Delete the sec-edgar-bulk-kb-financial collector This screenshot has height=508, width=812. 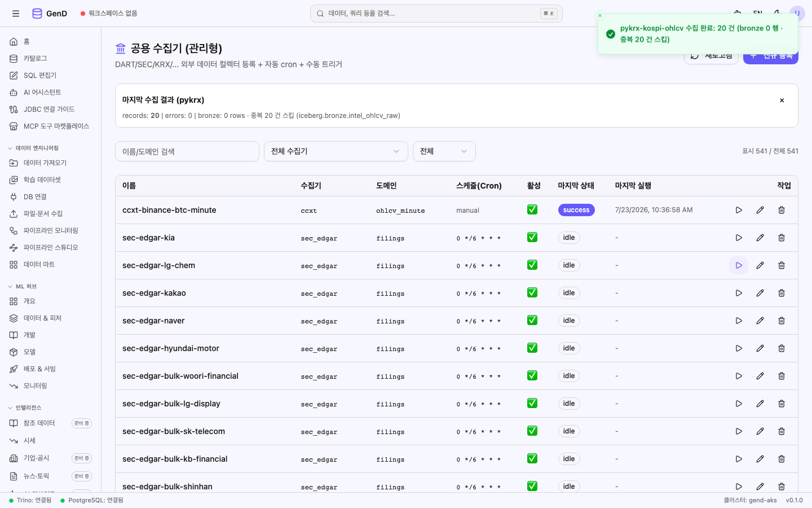click(782, 459)
